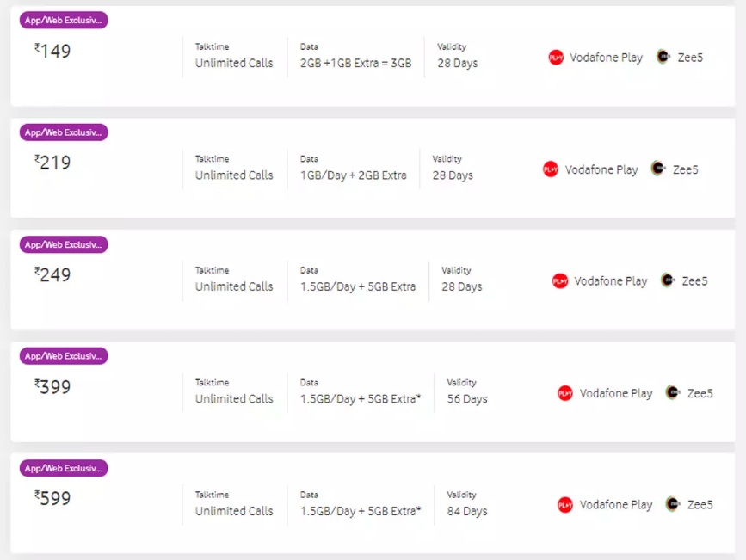Click the 56 Days validity text
Viewport: 746px width, 560px height.
pos(467,399)
